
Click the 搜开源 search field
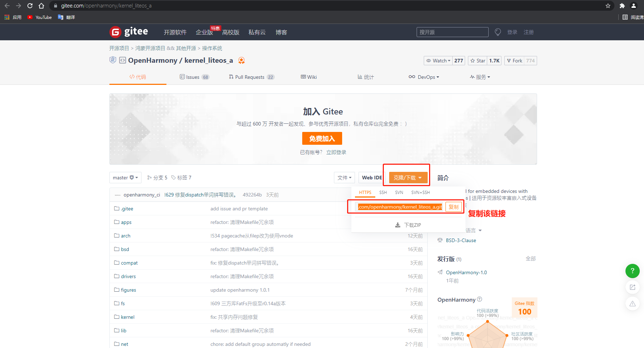point(452,32)
